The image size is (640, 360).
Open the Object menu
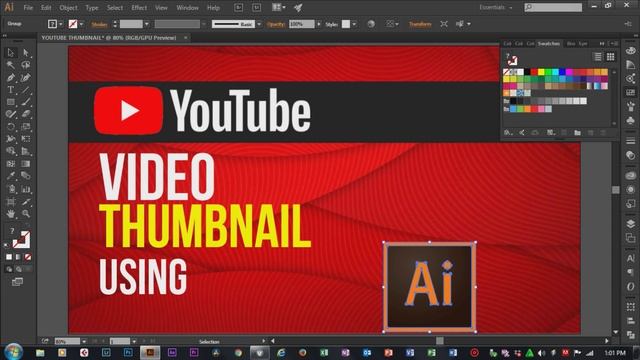pyautogui.click(x=68, y=8)
